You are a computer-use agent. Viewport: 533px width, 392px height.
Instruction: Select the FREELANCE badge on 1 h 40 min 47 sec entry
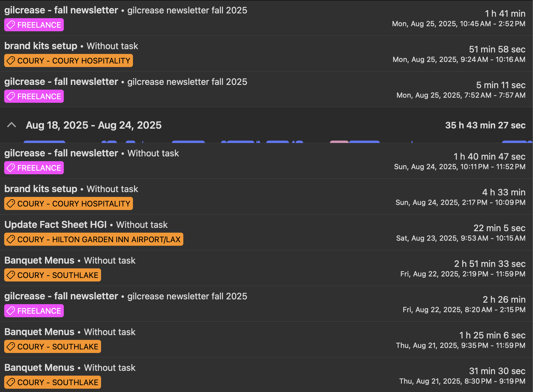(34, 168)
